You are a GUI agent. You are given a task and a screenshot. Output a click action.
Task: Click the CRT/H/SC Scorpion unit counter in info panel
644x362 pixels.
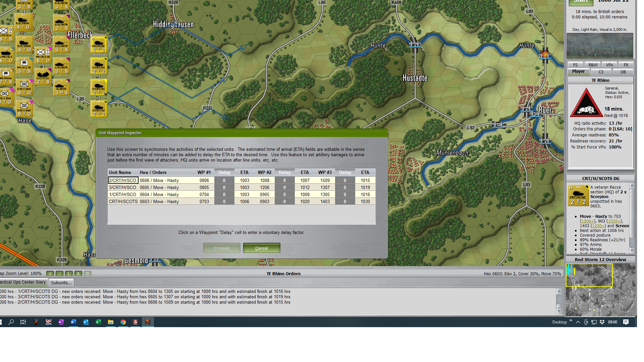coord(578,195)
